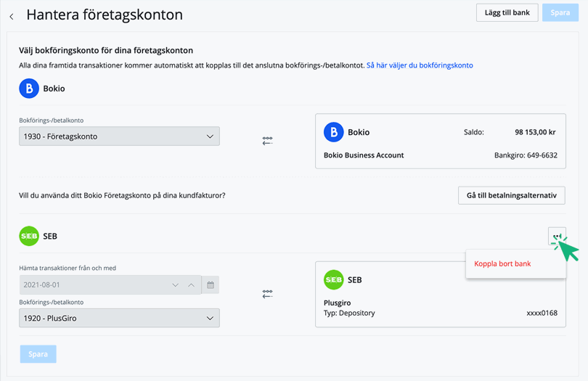Image resolution: width=588 pixels, height=381 pixels.
Task: Click the Plusgiro account name
Action: click(x=337, y=303)
